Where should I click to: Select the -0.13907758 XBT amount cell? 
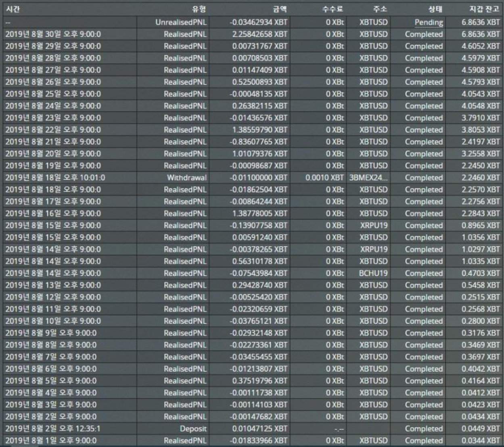click(258, 226)
